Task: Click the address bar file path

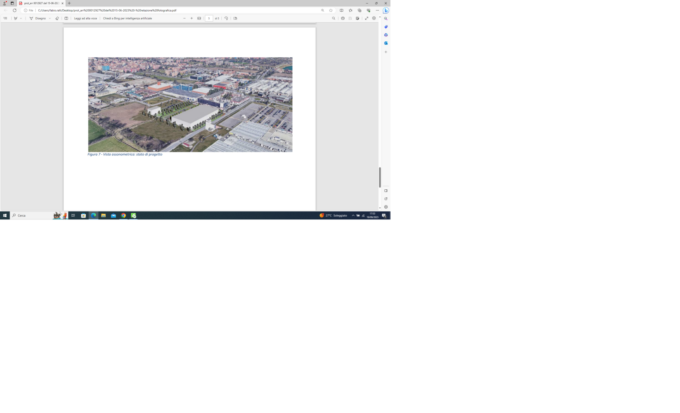Action: [x=107, y=10]
